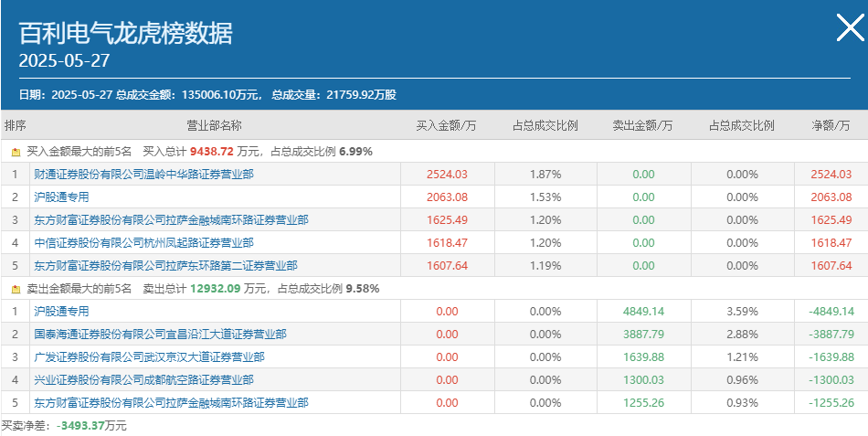Click the icon beside 卖出金额最大的前5名

click(x=16, y=289)
